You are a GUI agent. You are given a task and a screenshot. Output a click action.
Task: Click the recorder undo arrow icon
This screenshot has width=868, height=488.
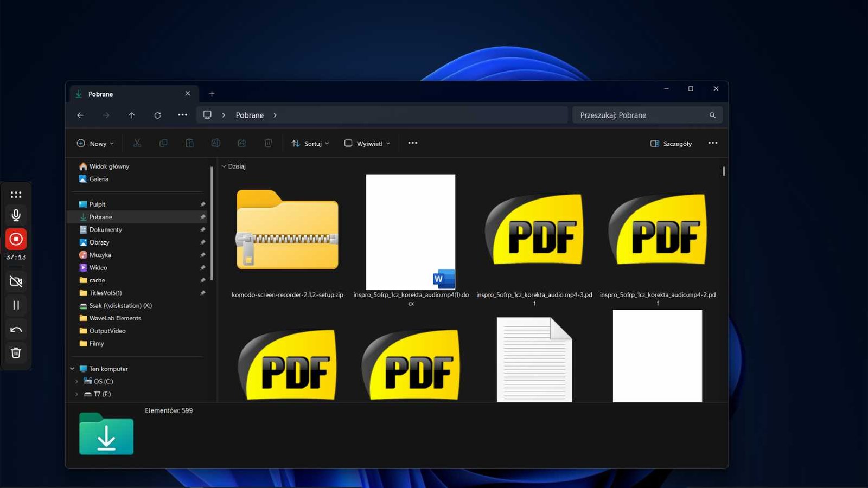click(x=16, y=329)
